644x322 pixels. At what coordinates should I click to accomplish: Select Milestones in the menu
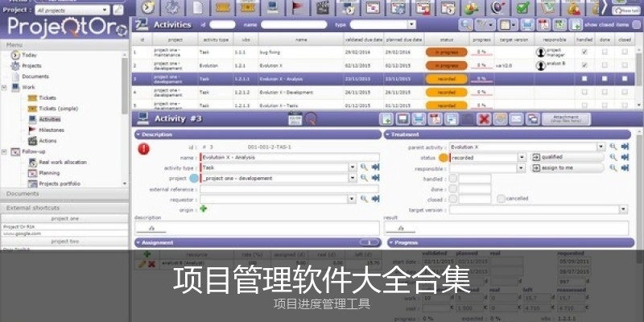tap(52, 130)
